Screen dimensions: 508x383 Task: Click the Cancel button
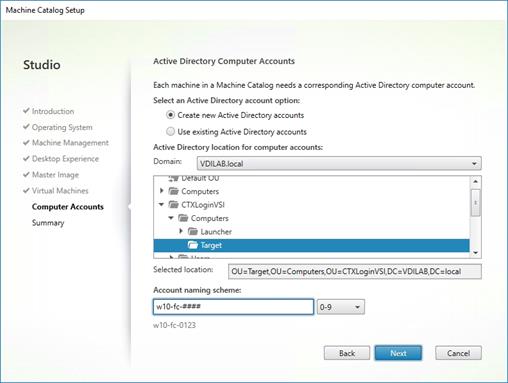pos(458,353)
